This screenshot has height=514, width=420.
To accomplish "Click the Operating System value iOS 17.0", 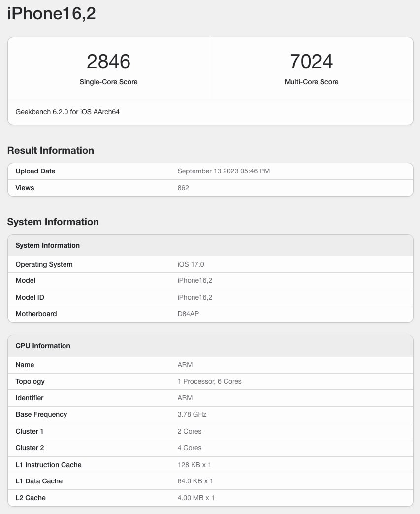I will 191,264.
